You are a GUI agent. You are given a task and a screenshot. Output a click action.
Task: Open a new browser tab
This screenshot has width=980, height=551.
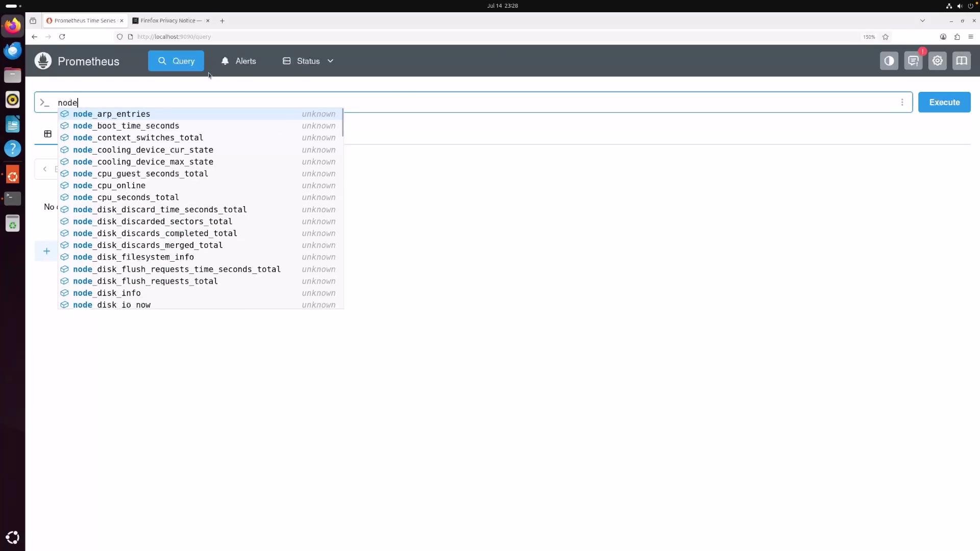coord(222,21)
